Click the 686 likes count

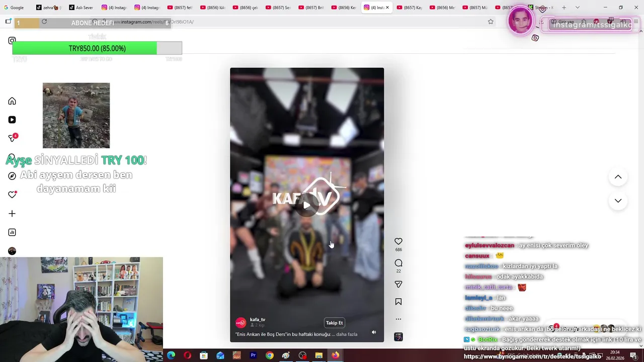[398, 250]
